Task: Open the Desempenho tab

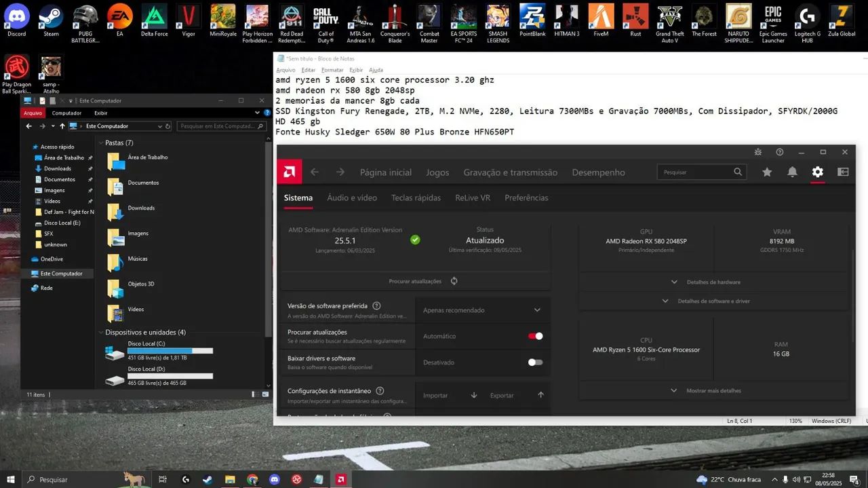Action: [599, 172]
